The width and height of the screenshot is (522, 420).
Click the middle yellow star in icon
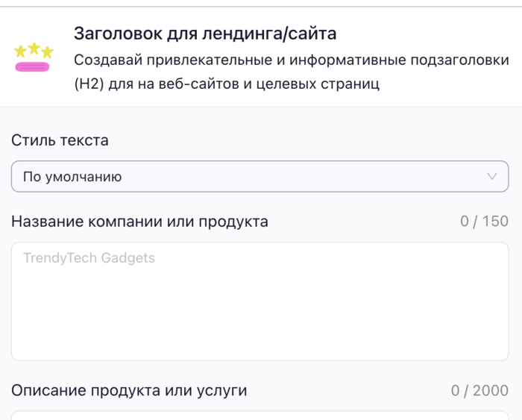(x=34, y=48)
